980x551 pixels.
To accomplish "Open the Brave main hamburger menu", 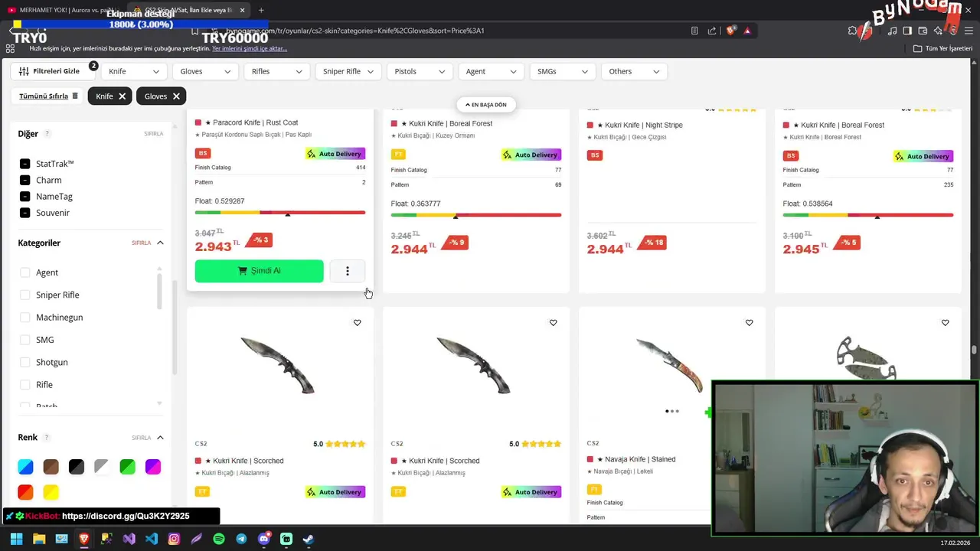I will pyautogui.click(x=969, y=31).
